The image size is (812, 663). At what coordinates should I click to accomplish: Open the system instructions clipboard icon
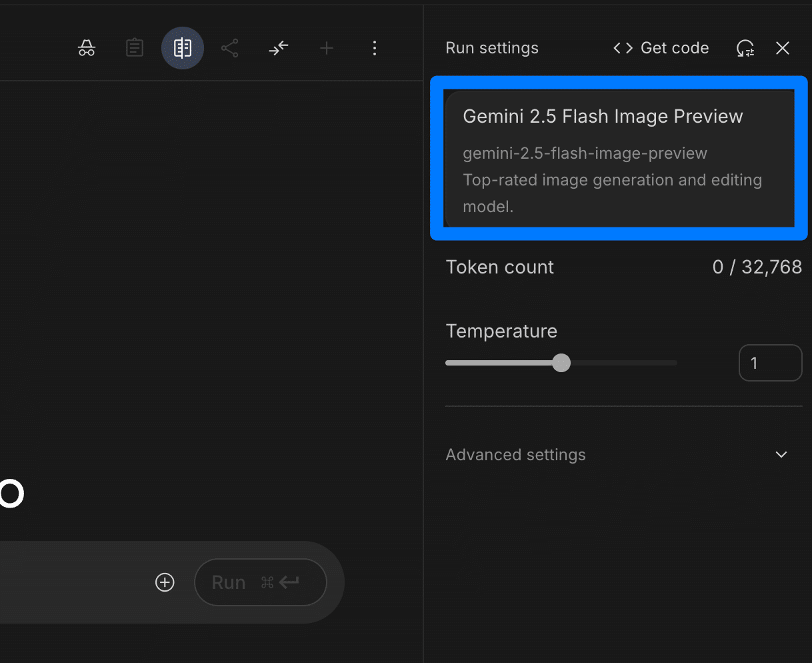click(x=135, y=48)
